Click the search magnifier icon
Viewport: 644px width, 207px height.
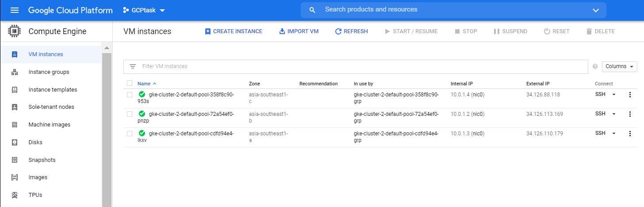(312, 10)
